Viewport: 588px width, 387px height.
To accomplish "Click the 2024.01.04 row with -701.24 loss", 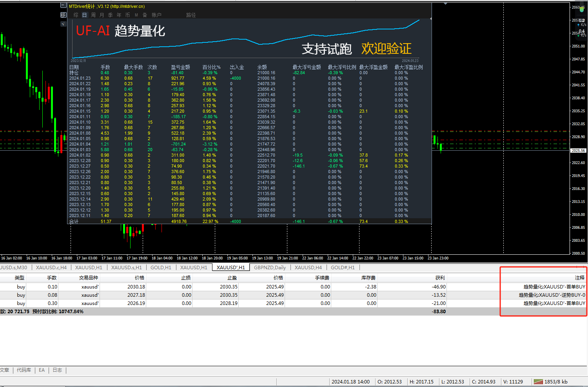I will (x=249, y=144).
